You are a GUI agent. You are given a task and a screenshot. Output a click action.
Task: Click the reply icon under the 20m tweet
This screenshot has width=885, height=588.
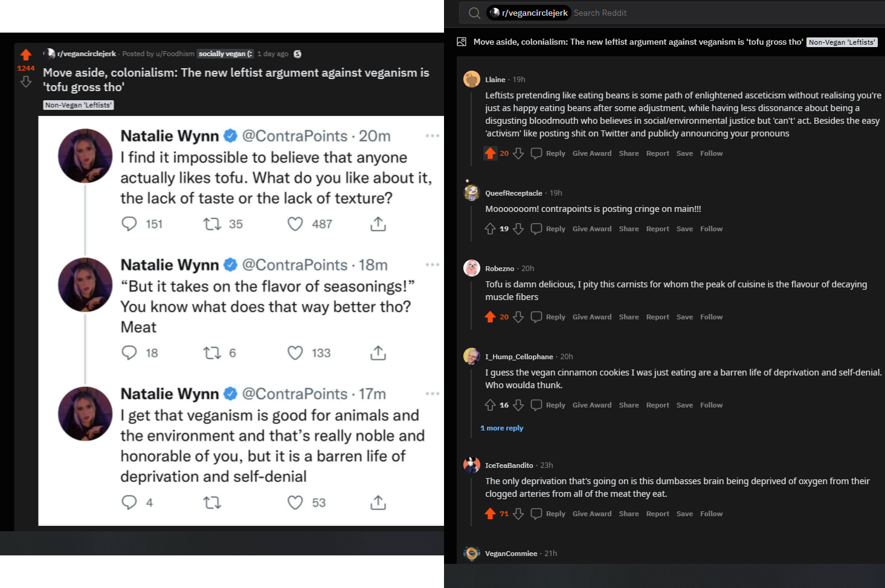129,224
